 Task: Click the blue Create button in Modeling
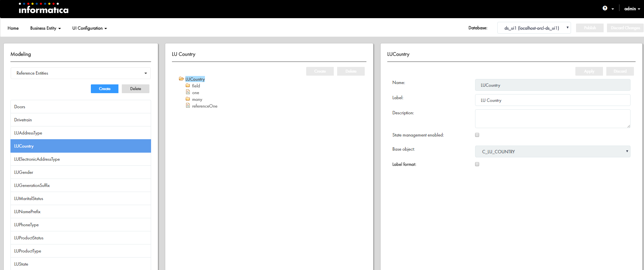click(x=105, y=89)
